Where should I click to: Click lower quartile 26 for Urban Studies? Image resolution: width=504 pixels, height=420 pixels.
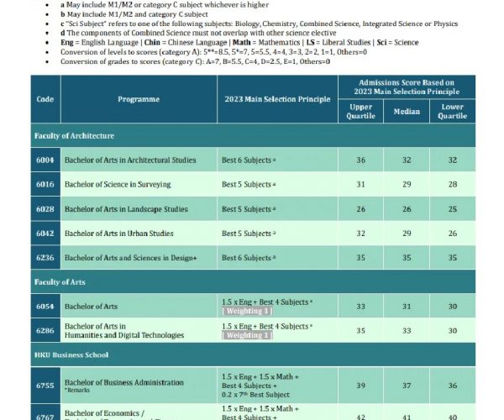point(452,234)
